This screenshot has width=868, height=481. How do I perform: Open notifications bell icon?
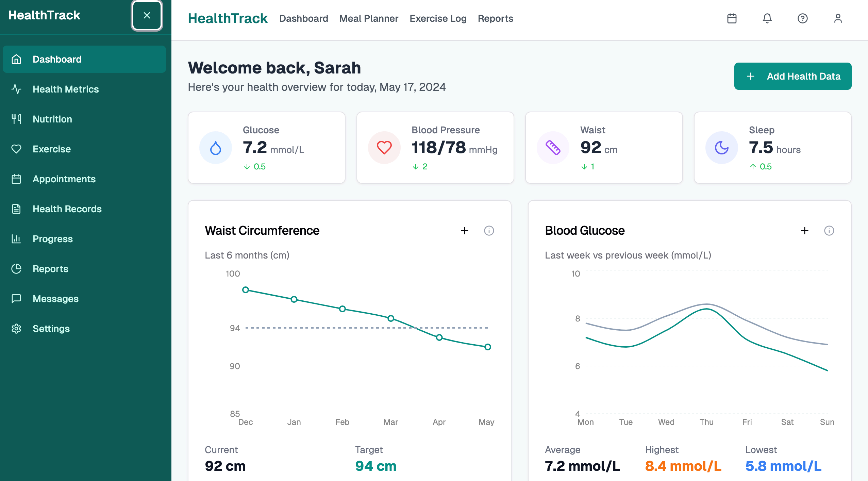click(x=767, y=18)
